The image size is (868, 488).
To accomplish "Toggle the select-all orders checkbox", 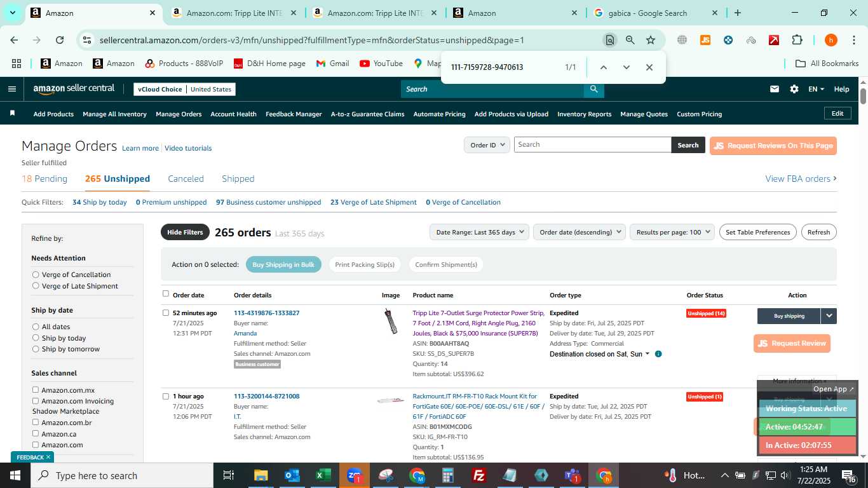I will [166, 294].
